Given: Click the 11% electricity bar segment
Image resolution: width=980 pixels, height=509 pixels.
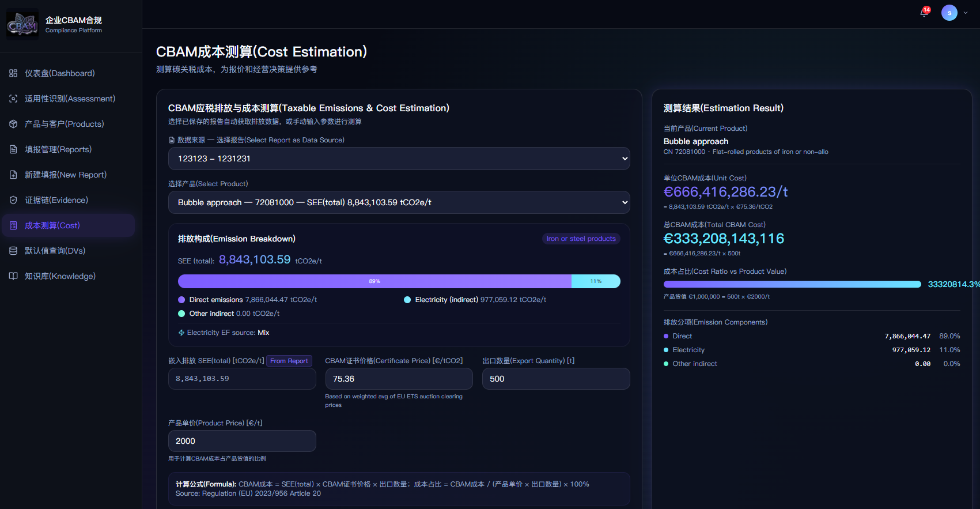Looking at the screenshot, I should pyautogui.click(x=596, y=281).
